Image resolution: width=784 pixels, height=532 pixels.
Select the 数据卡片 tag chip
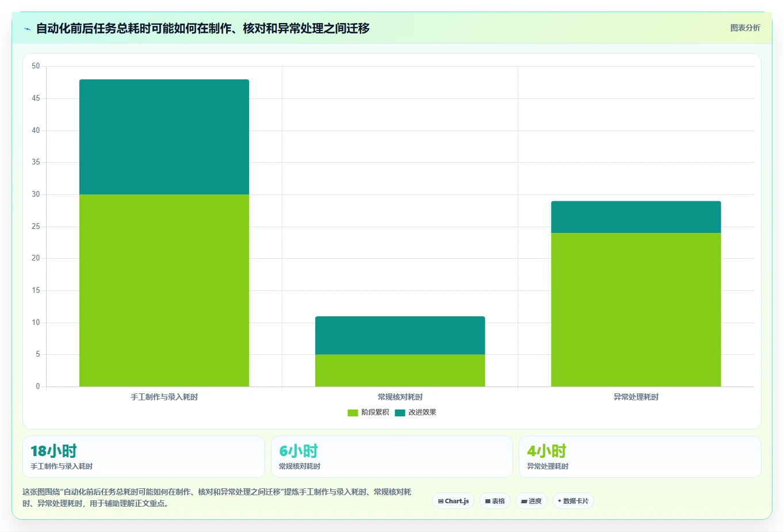point(573,501)
